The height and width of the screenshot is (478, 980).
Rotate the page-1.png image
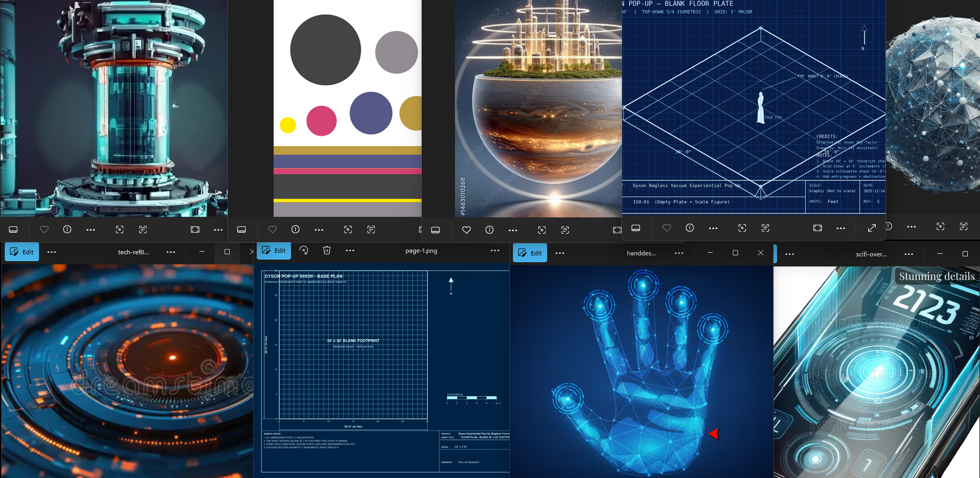click(x=304, y=251)
